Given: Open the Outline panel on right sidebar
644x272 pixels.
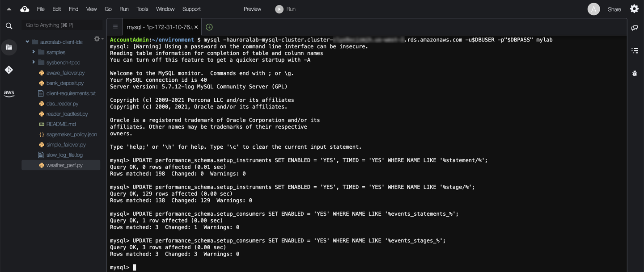Looking at the screenshot, I should click(x=635, y=50).
